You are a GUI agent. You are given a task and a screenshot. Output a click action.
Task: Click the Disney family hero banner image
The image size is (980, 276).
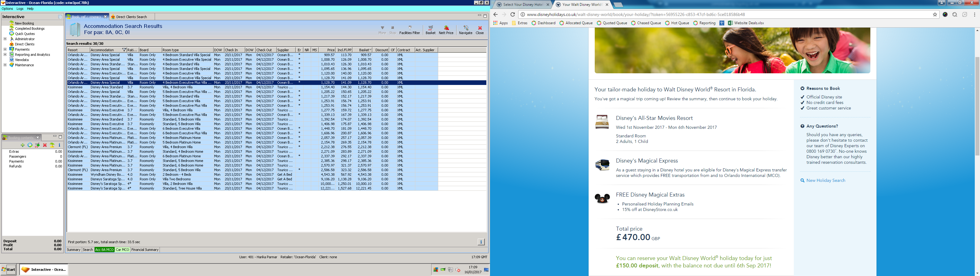click(732, 50)
